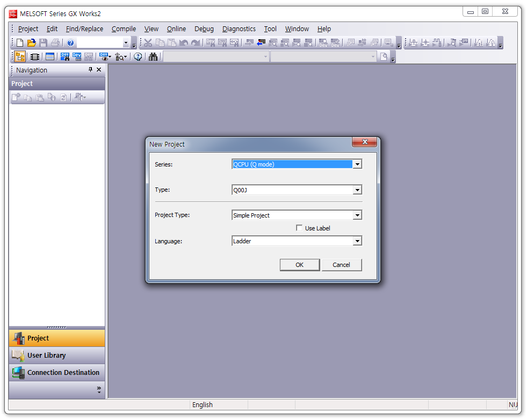Screen dimensions: 527x420
Task: Click Cancel in New Project dialog
Action: pyautogui.click(x=342, y=265)
